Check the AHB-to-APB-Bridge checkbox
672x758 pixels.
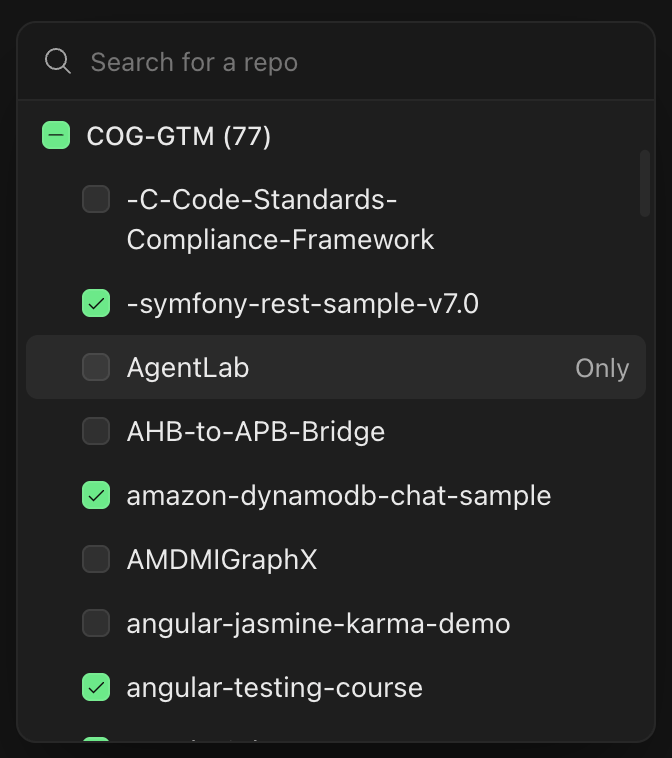(x=96, y=431)
